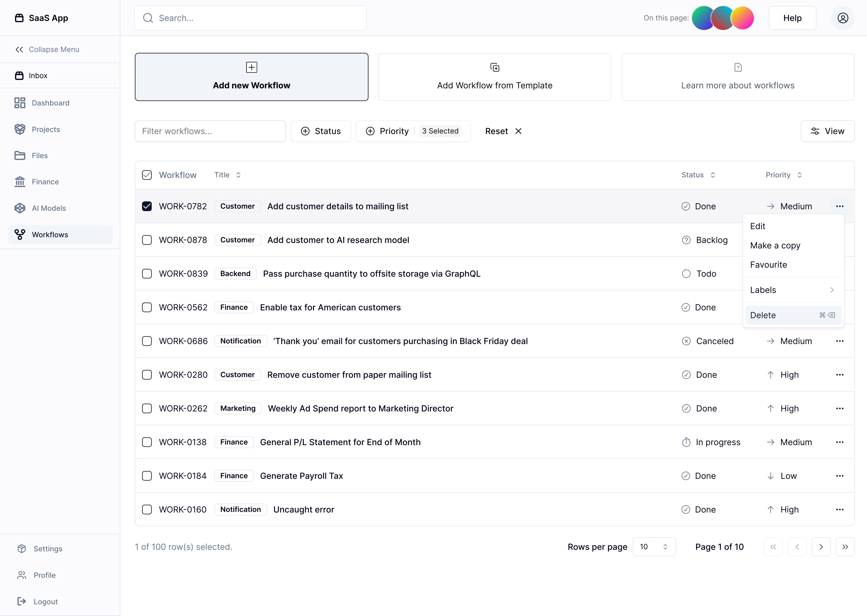Click the Finance sidebar icon
Viewport: 867px width, 616px height.
click(20, 182)
